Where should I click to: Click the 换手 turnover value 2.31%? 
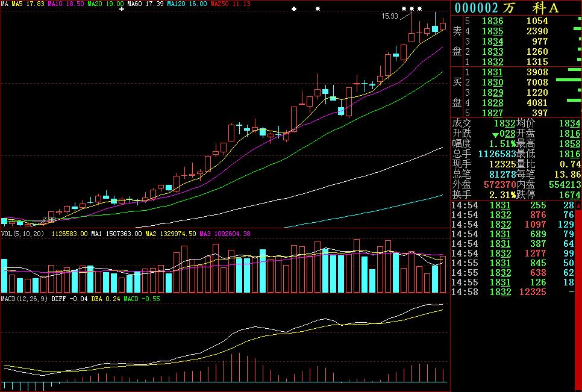[x=502, y=194]
